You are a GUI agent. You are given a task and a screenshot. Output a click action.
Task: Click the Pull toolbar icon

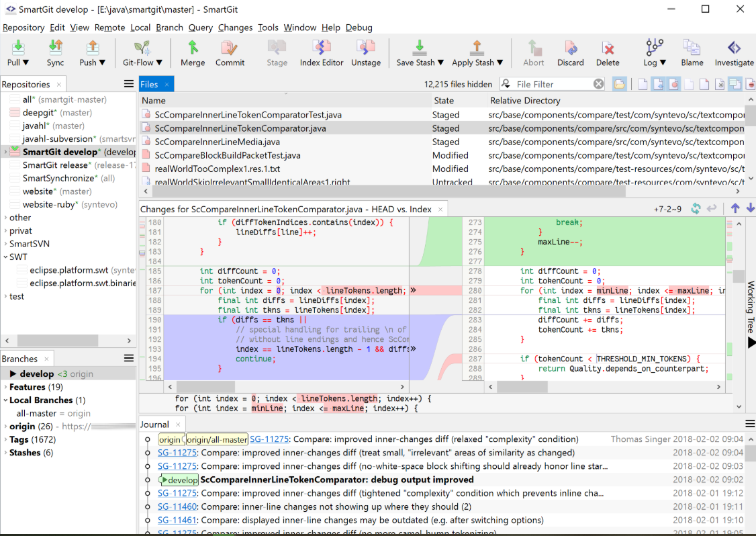pyautogui.click(x=18, y=47)
